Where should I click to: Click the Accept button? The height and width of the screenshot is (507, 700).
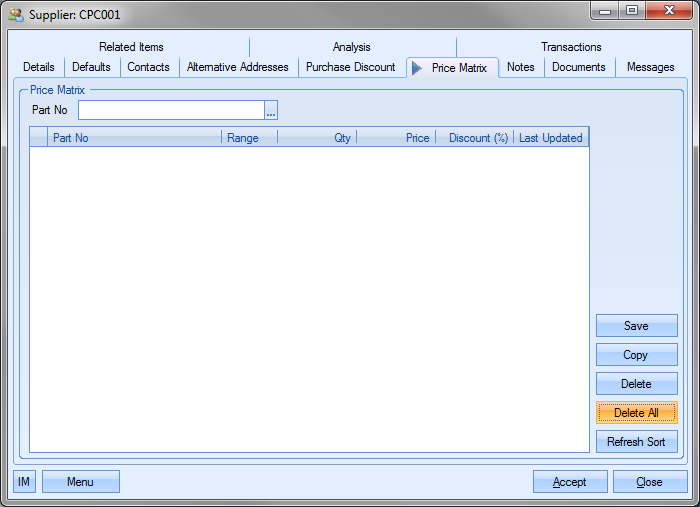[x=570, y=482]
